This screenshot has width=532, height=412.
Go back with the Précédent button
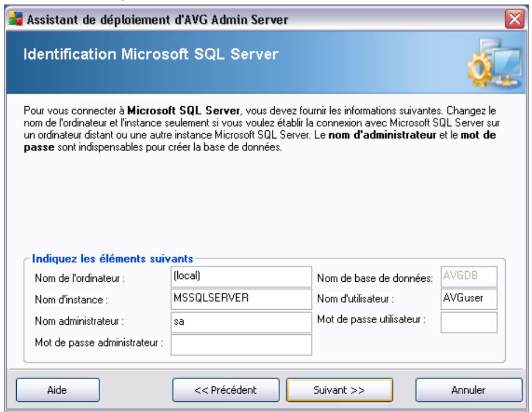tap(225, 390)
